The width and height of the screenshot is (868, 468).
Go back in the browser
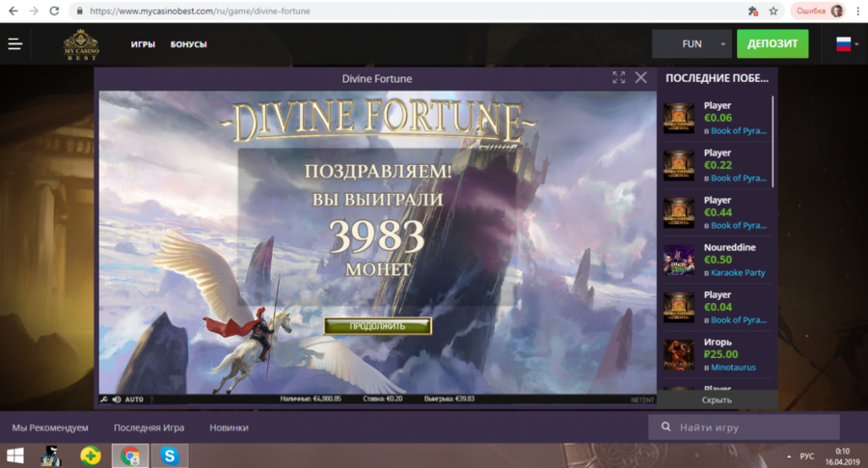14,11
